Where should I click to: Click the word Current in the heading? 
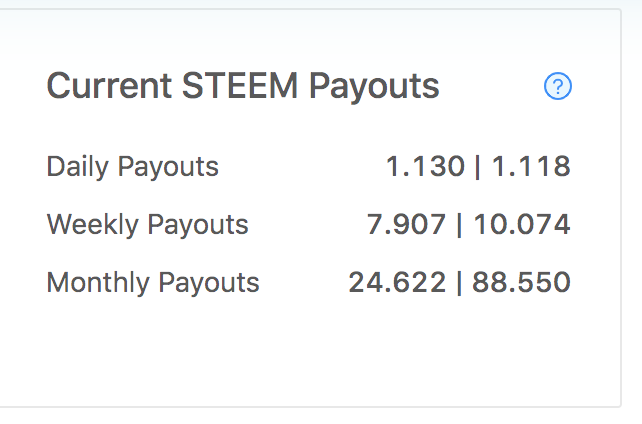coord(109,86)
